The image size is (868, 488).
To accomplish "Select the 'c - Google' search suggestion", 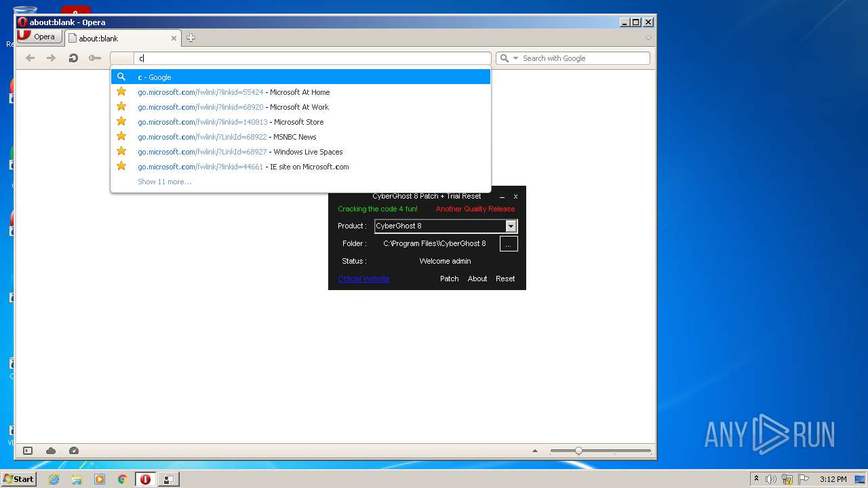I will 300,77.
